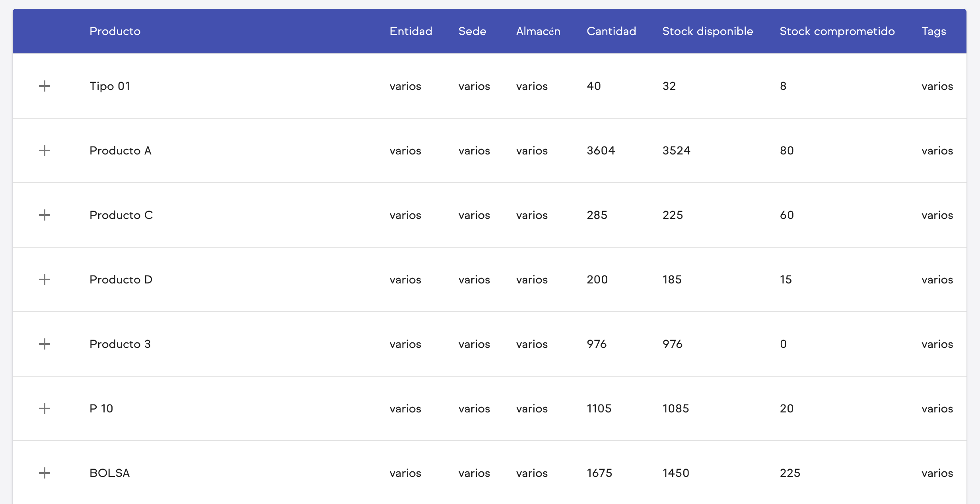Click the Stock comprometido column header
Image resolution: width=980 pixels, height=504 pixels.
(837, 31)
